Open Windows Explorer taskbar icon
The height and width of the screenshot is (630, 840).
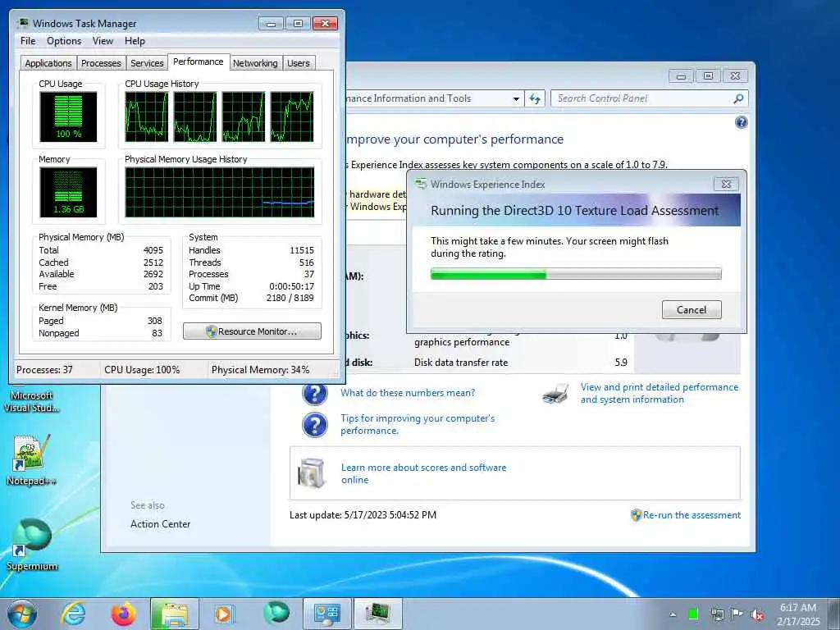click(x=174, y=614)
